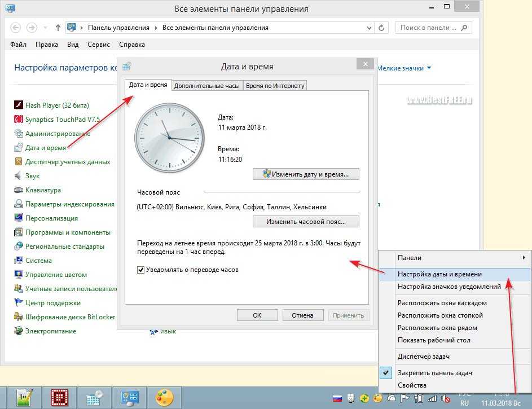Click the Система computer icon
This screenshot has height=409, width=532.
coord(18,261)
